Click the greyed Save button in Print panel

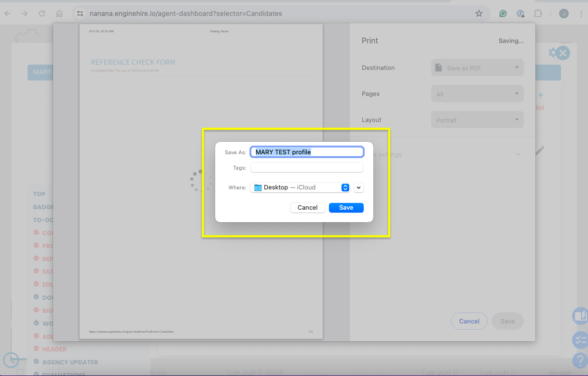pyautogui.click(x=507, y=321)
